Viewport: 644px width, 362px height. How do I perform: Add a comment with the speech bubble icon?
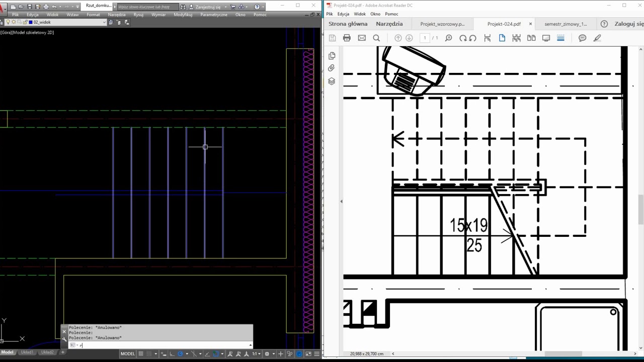(x=582, y=38)
